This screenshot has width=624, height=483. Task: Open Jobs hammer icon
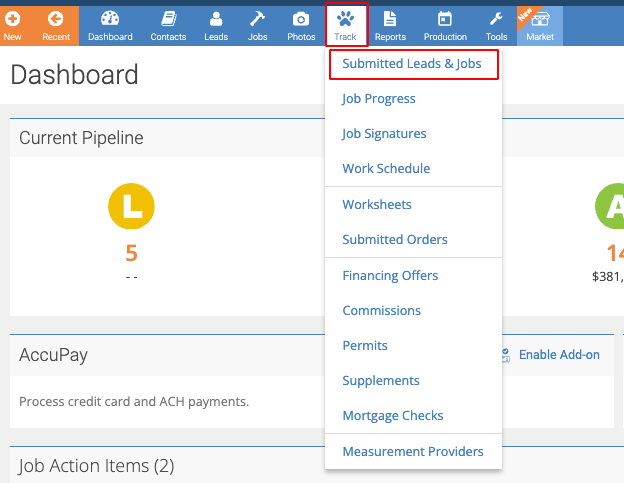click(x=257, y=18)
